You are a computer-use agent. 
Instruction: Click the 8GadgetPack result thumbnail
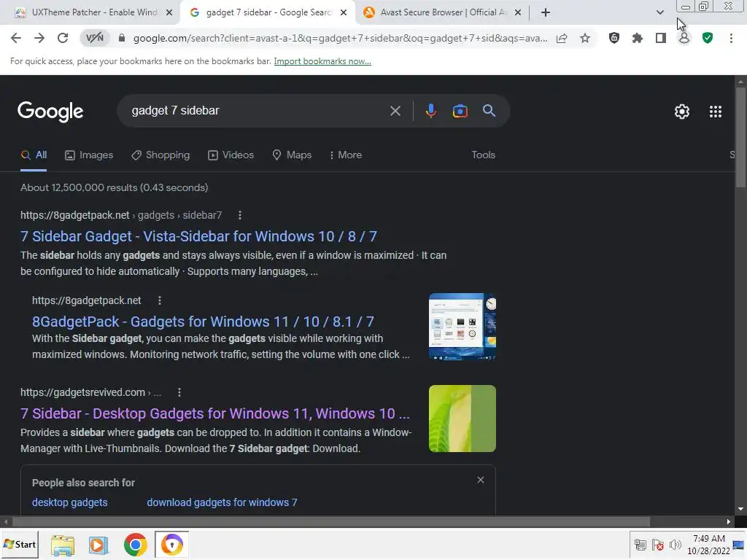pyautogui.click(x=462, y=327)
